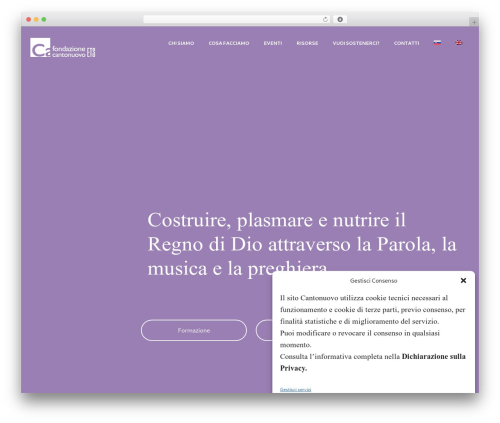Open the Risorse menu item
500x423 pixels.
[x=307, y=43]
